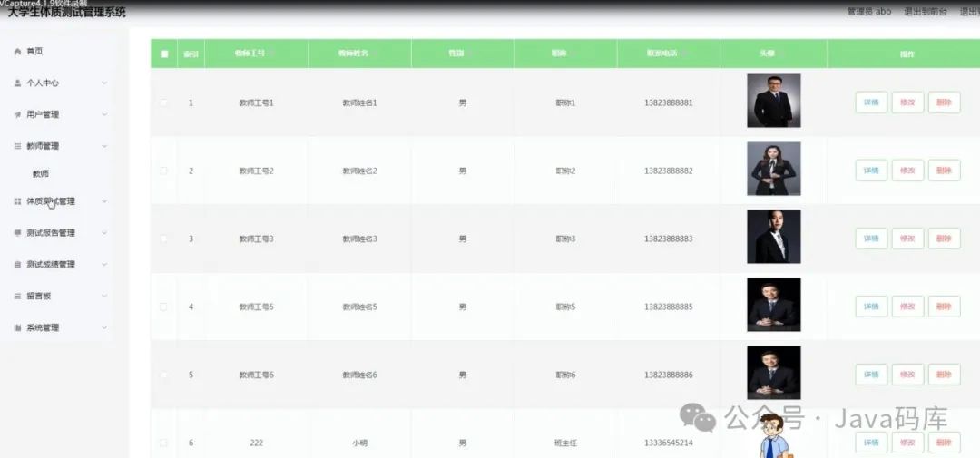
Task: Open the avatar photo of 教师姓名5
Action: click(774, 305)
